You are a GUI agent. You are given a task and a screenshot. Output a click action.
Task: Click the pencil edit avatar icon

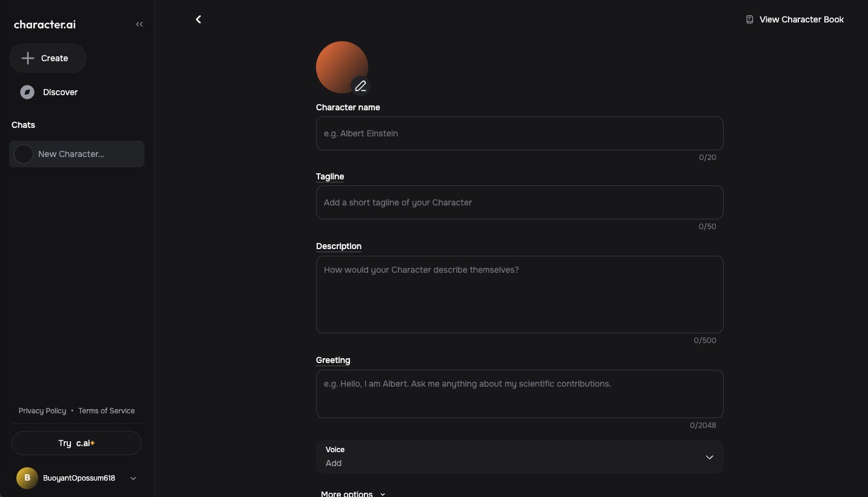click(360, 86)
